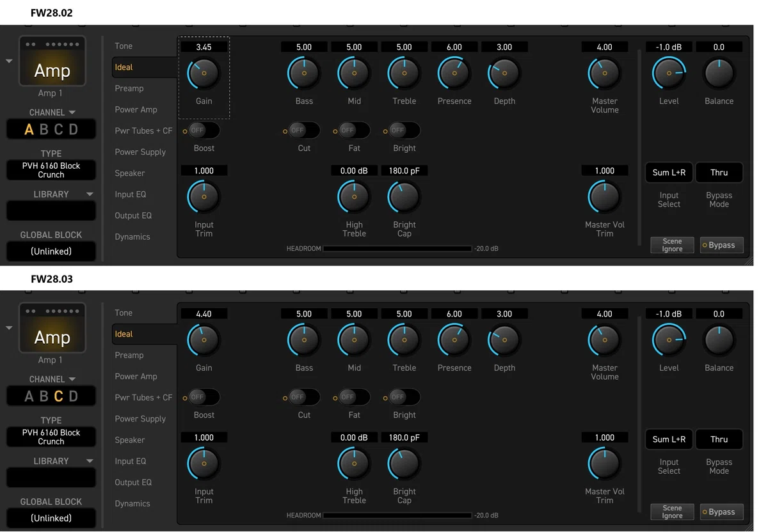Image resolution: width=768 pixels, height=532 pixels.
Task: Open Thru Bypass Mode selector in FW28.03
Action: (x=719, y=439)
